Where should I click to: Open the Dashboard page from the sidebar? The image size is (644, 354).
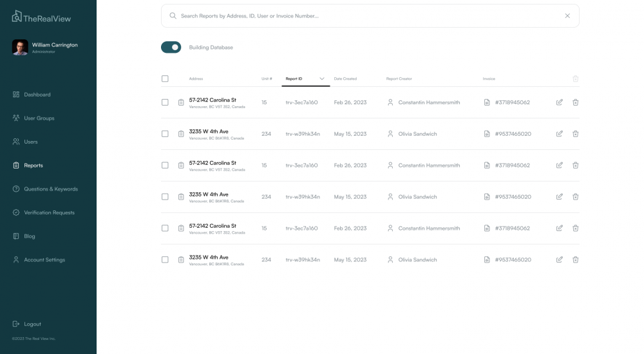tap(37, 95)
